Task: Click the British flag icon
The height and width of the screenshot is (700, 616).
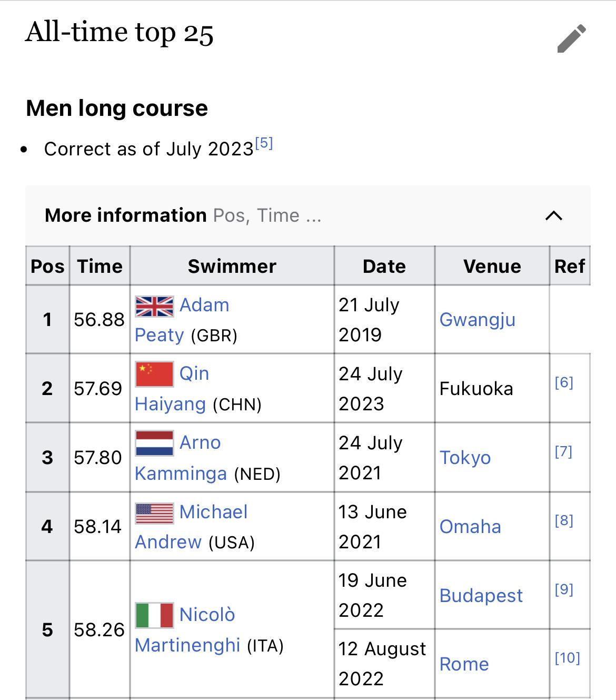Action: tap(154, 306)
